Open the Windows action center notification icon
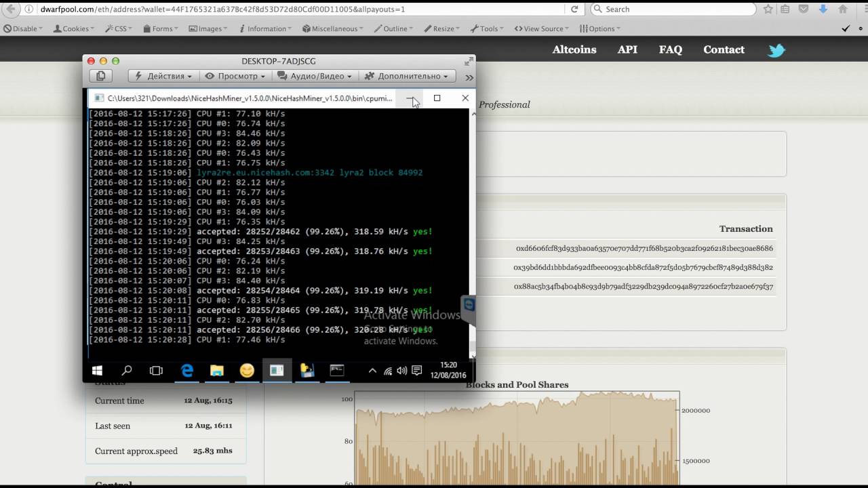This screenshot has height=488, width=868. tap(416, 371)
